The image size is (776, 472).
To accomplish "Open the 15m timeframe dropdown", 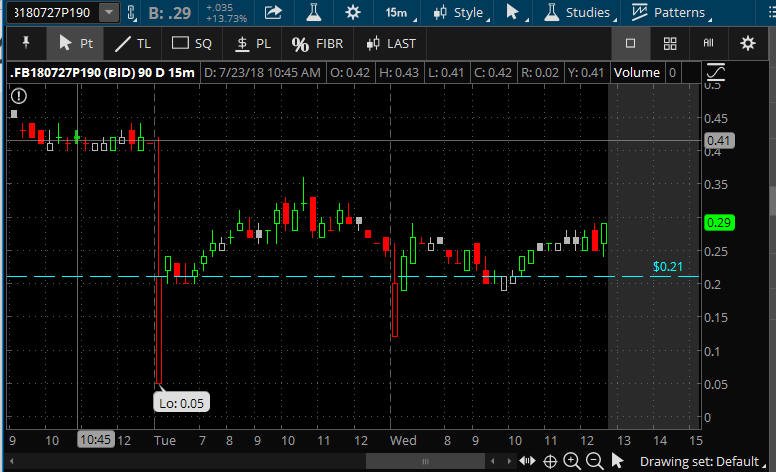I will [x=400, y=12].
